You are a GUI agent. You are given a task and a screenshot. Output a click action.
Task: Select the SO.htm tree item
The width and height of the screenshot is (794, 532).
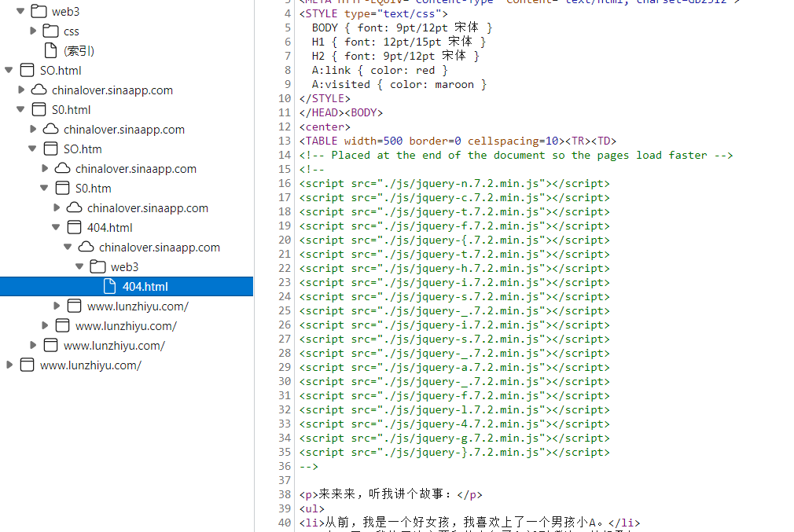(x=83, y=149)
